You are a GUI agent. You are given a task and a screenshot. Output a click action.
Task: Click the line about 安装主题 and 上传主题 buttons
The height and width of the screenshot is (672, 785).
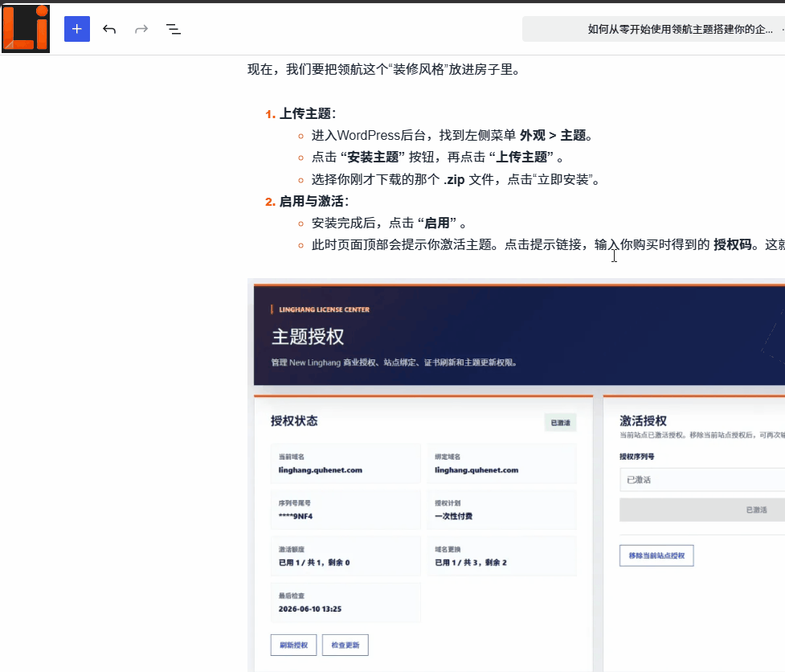pos(438,158)
